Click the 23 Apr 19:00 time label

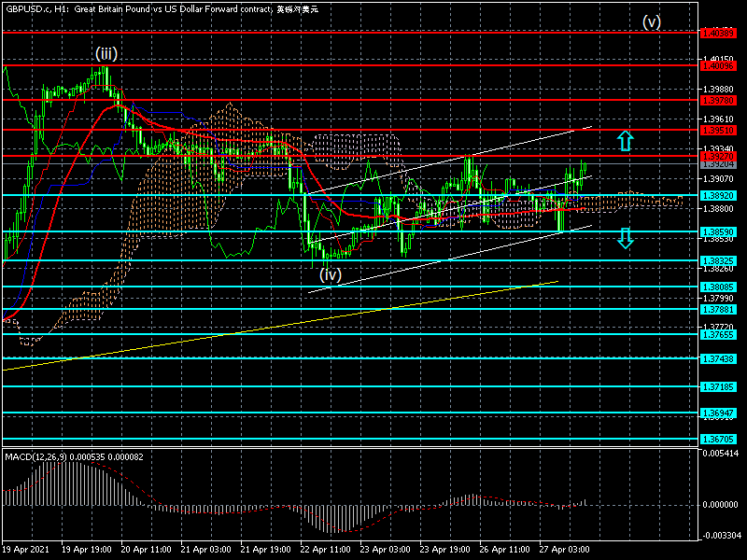445,550
